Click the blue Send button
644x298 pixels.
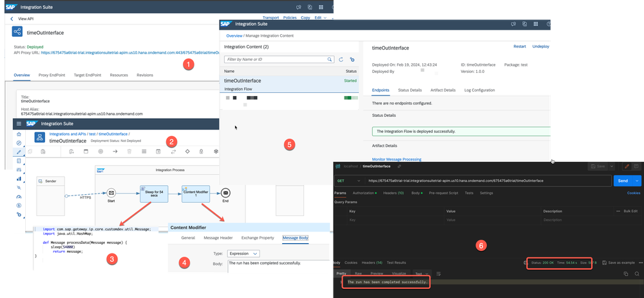click(623, 181)
